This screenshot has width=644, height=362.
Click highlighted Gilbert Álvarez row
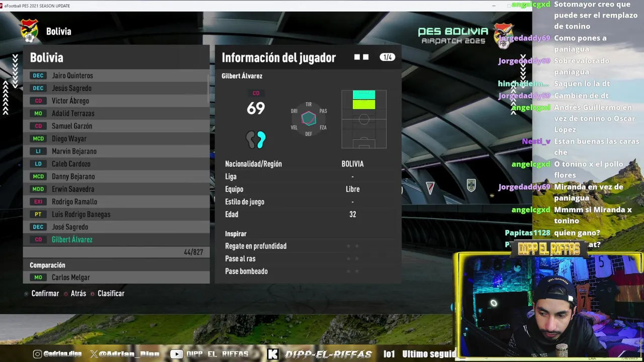tap(115, 239)
